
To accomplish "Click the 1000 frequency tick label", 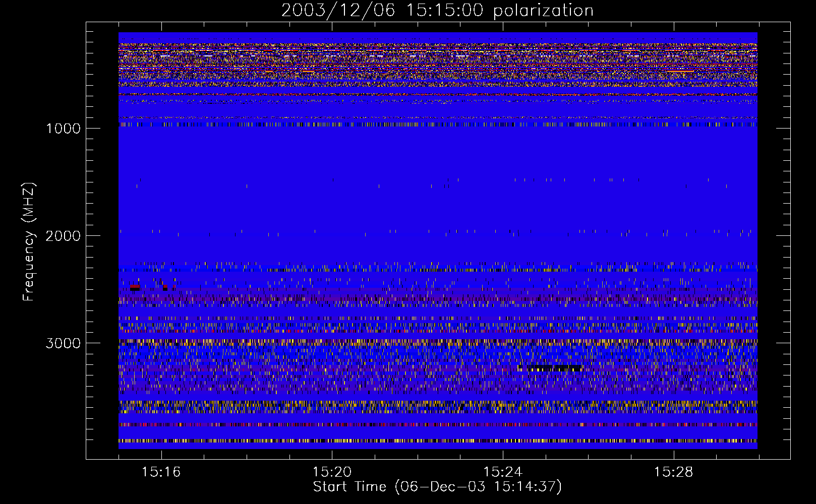I will tap(63, 129).
